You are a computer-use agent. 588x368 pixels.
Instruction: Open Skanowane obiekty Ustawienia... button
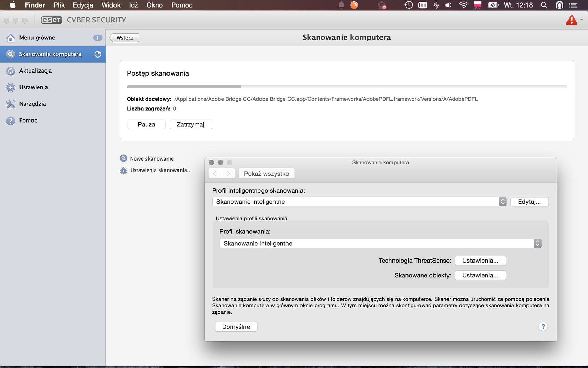coord(480,275)
